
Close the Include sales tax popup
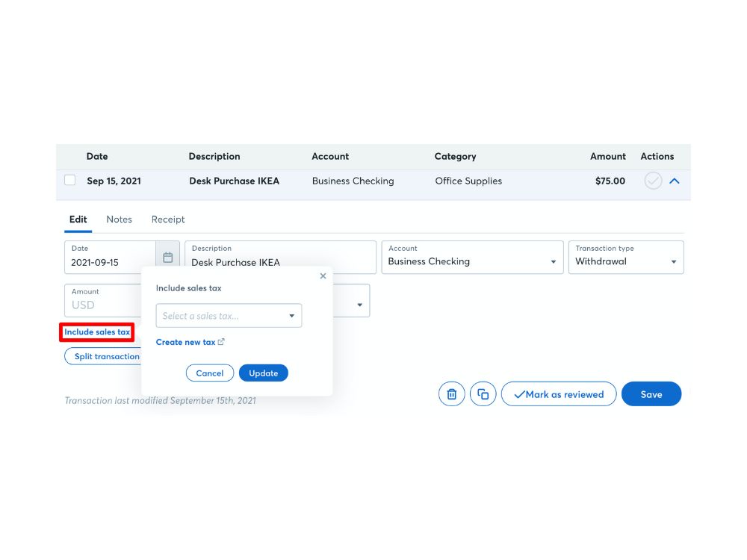tap(323, 276)
